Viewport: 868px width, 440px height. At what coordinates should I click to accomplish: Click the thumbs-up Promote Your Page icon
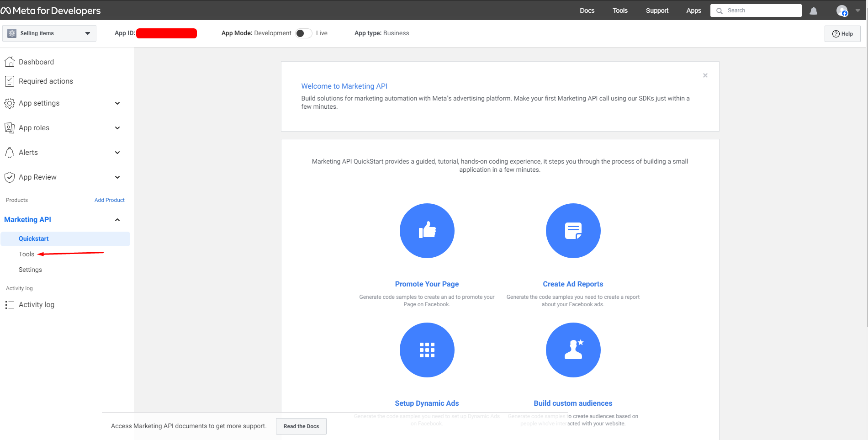pyautogui.click(x=427, y=231)
